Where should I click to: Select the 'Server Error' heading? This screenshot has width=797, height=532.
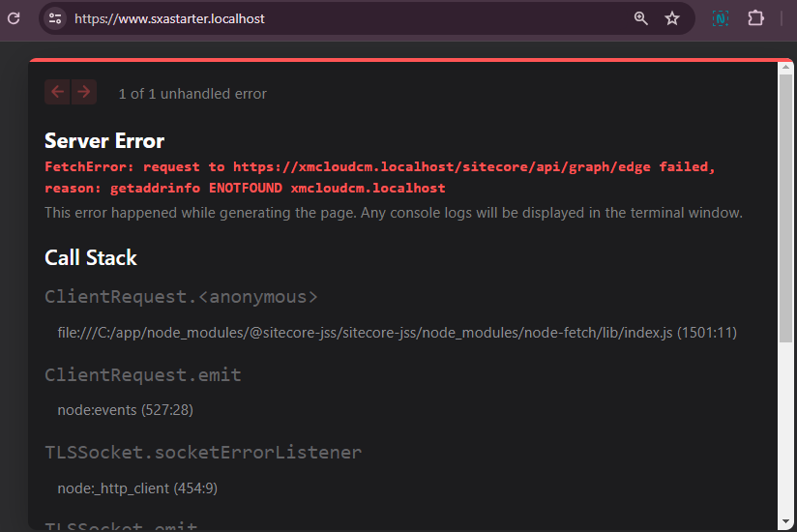coord(104,141)
